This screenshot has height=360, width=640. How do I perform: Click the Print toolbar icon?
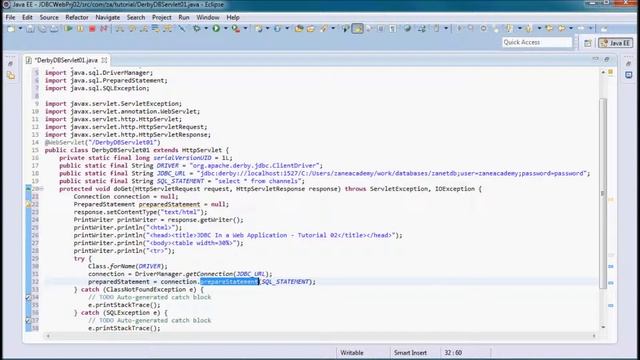pyautogui.click(x=54, y=29)
